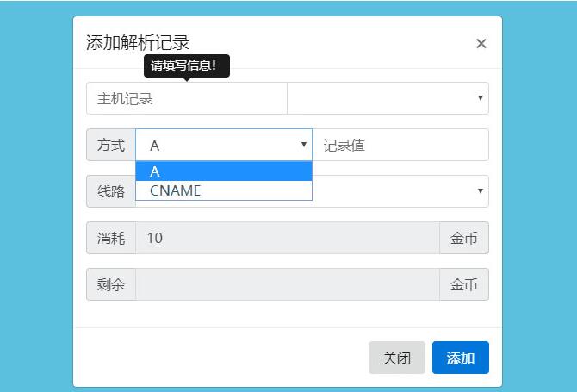577x392 pixels.
Task: Click the 金币 unit next to 剩余
Action: pos(464,285)
